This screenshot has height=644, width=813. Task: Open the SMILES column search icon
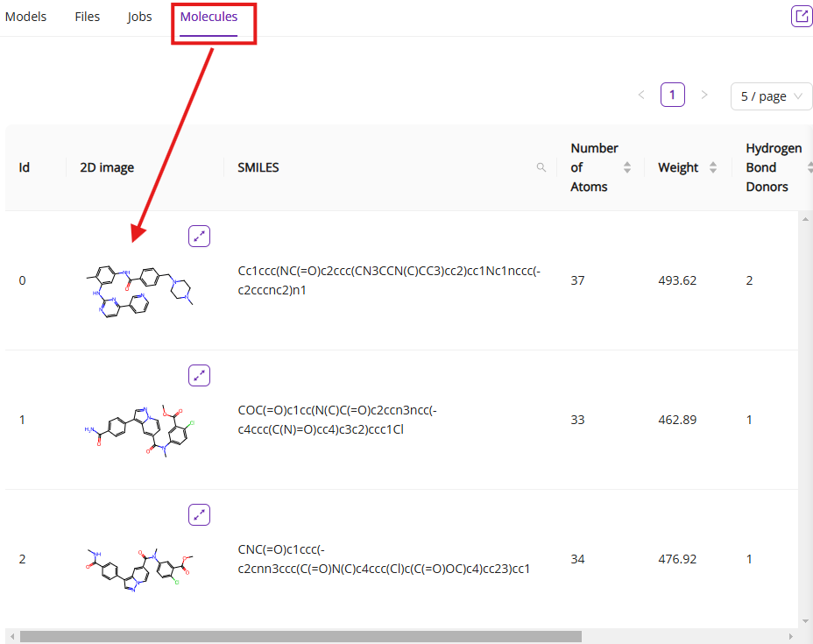click(541, 167)
